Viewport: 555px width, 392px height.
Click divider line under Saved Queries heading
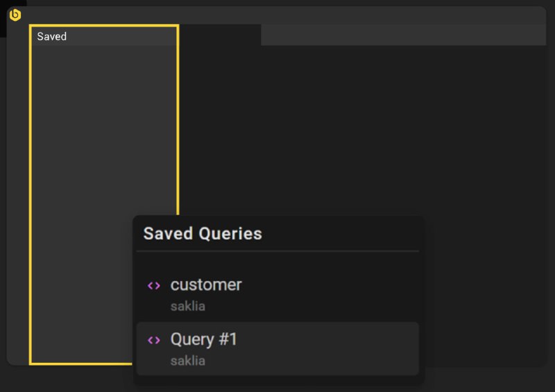(x=277, y=251)
